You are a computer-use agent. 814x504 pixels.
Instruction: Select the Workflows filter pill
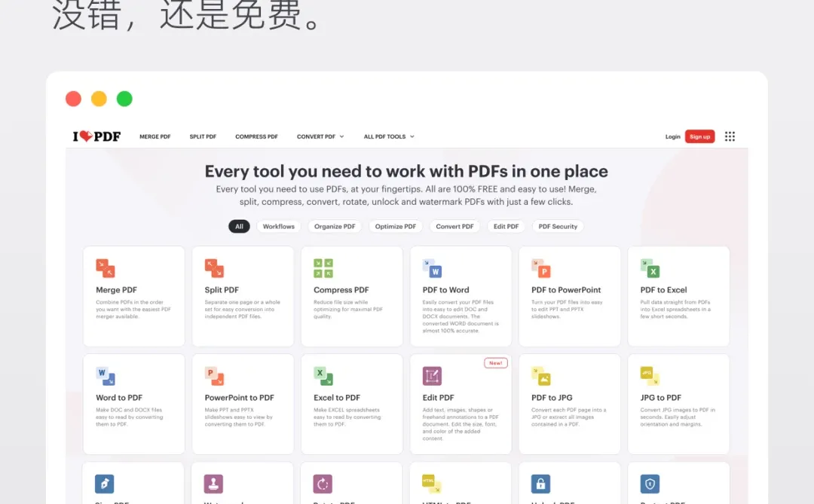tap(278, 226)
